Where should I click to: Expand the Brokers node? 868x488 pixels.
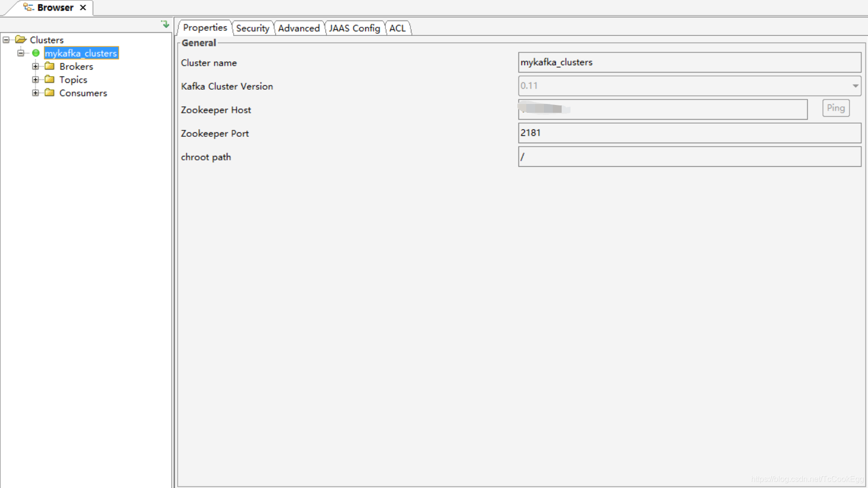point(35,66)
